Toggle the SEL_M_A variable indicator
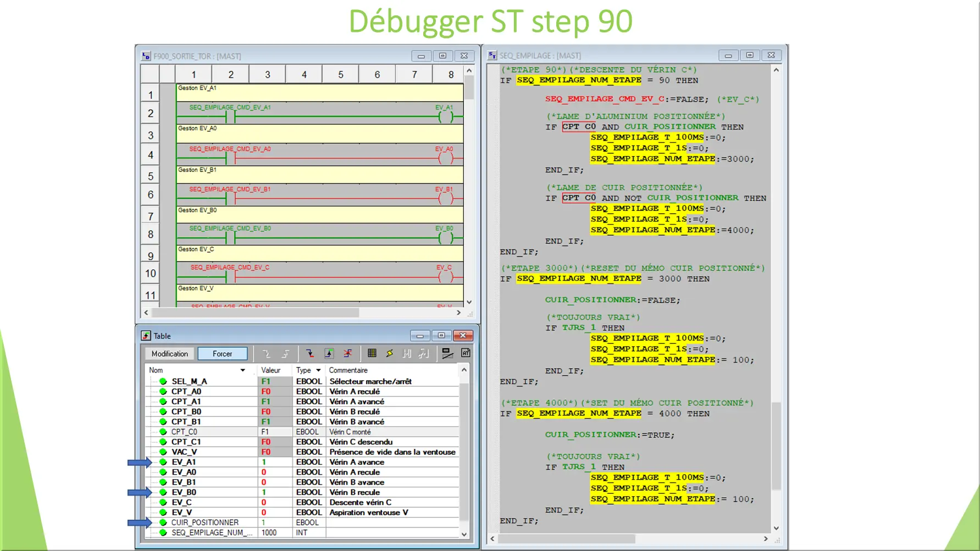 click(x=163, y=381)
